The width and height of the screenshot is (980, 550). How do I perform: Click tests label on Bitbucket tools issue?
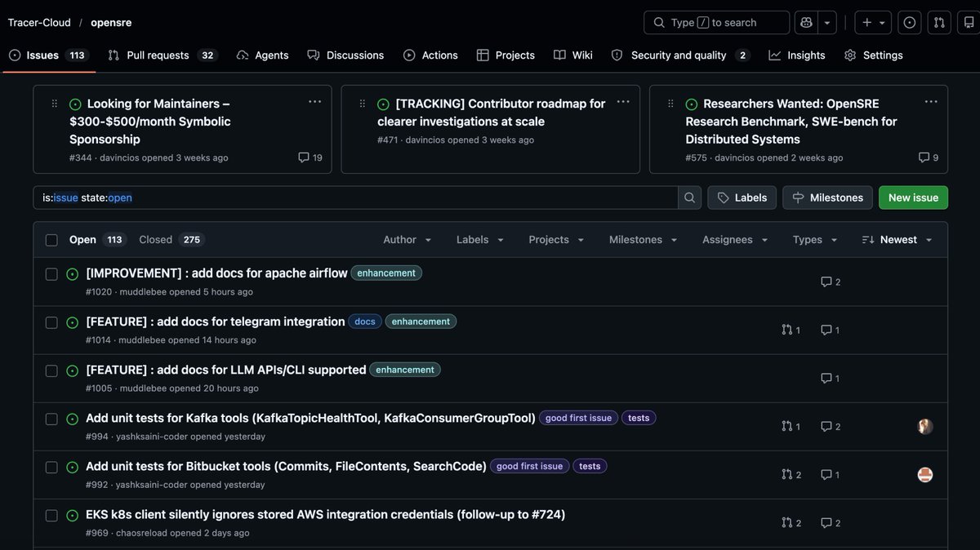coord(590,466)
